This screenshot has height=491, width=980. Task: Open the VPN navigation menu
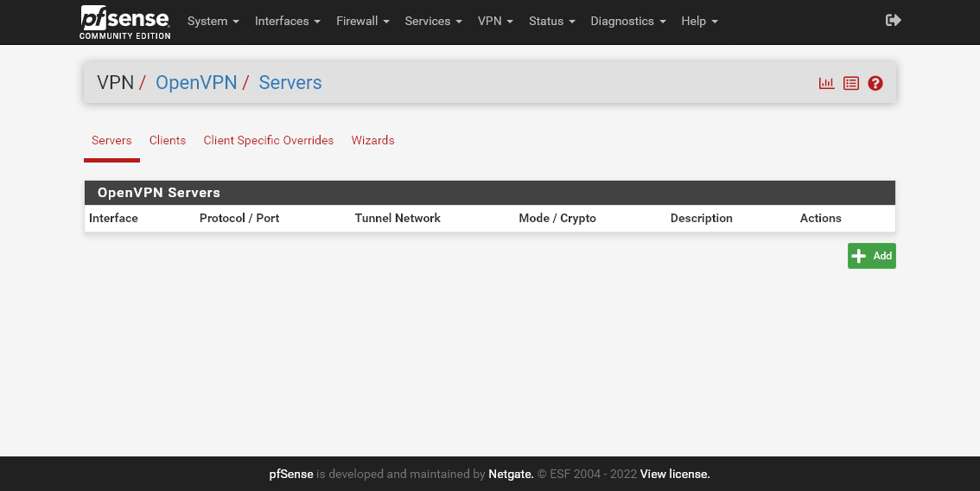point(496,22)
